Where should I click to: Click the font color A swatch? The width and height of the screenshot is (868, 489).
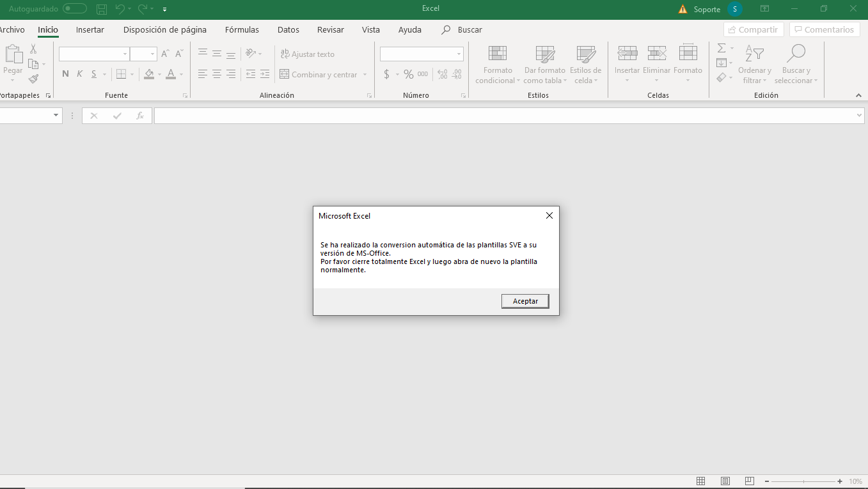point(171,74)
